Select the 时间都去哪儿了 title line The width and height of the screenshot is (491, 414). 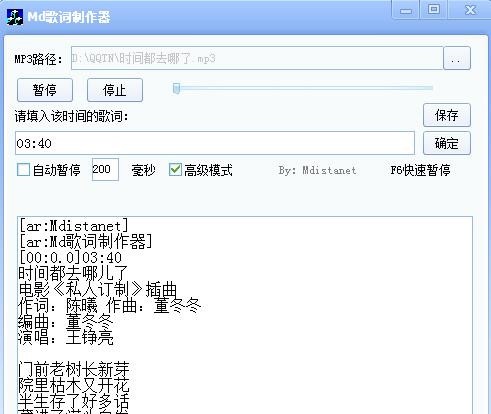[73, 273]
